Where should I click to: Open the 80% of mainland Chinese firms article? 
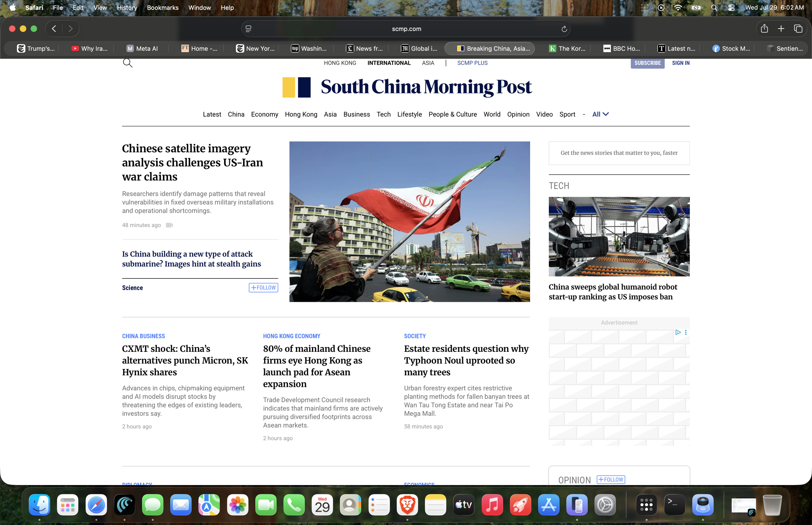coord(317,366)
